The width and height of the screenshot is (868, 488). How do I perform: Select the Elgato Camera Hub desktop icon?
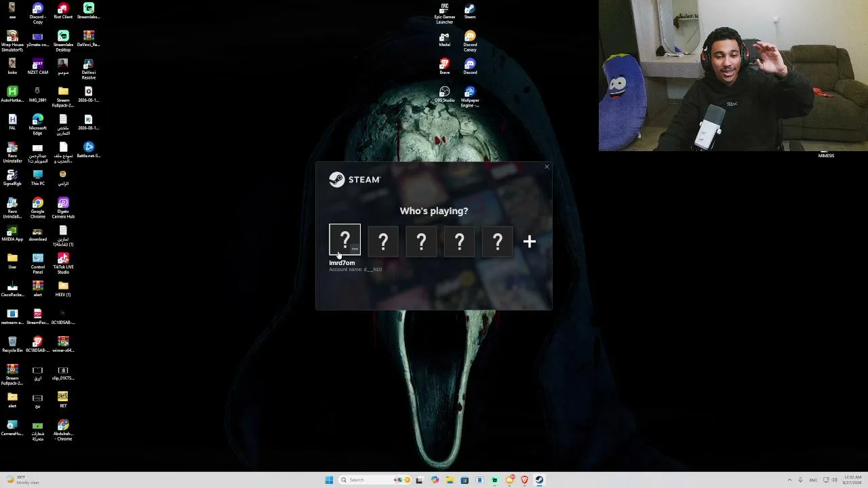tap(63, 208)
